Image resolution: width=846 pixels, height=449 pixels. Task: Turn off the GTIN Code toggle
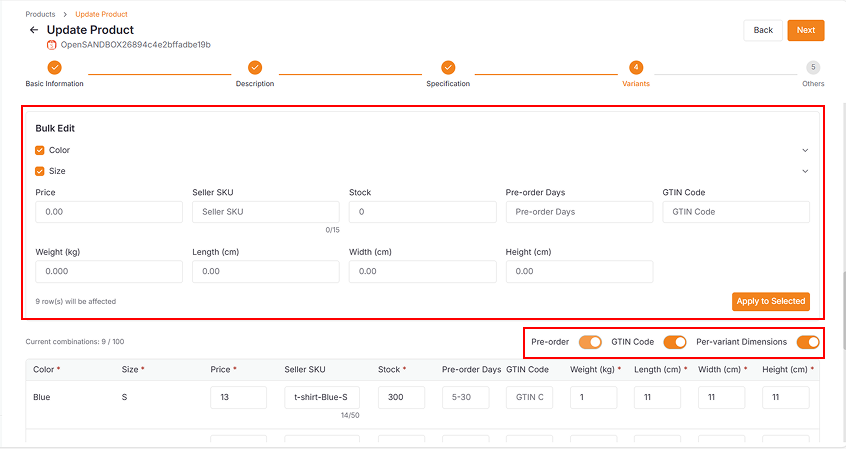[x=675, y=342]
